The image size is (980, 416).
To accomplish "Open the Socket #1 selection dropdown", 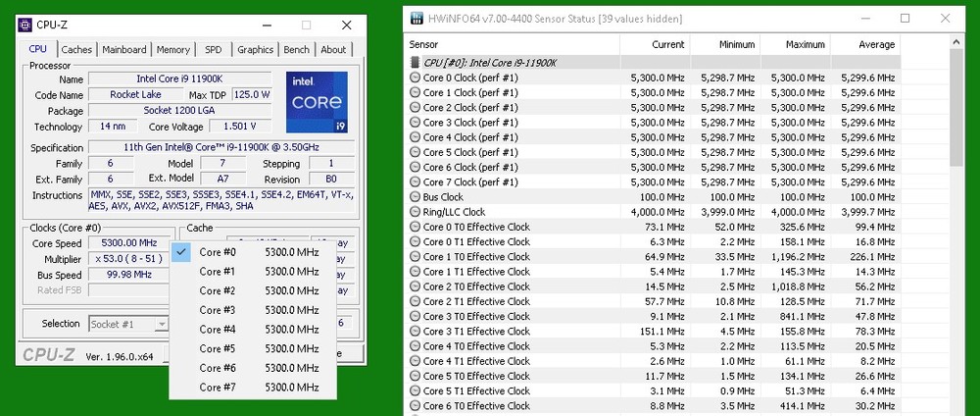I will (x=128, y=324).
